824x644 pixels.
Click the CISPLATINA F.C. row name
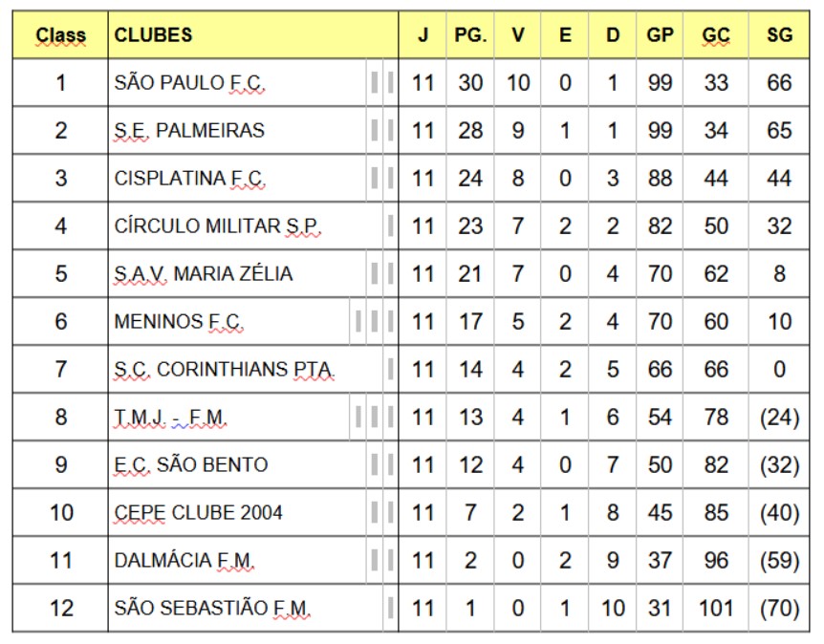(x=189, y=179)
